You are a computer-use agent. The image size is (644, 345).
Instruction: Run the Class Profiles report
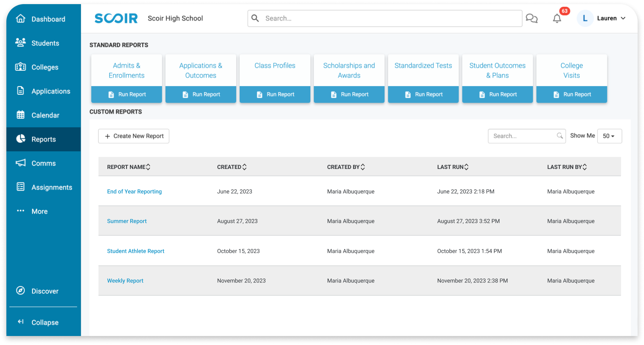pyautogui.click(x=274, y=94)
